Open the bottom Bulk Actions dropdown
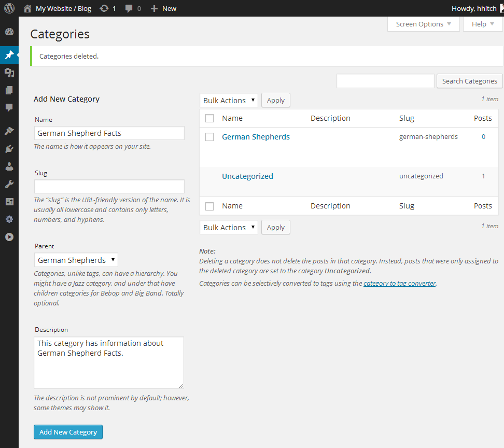 click(x=229, y=227)
